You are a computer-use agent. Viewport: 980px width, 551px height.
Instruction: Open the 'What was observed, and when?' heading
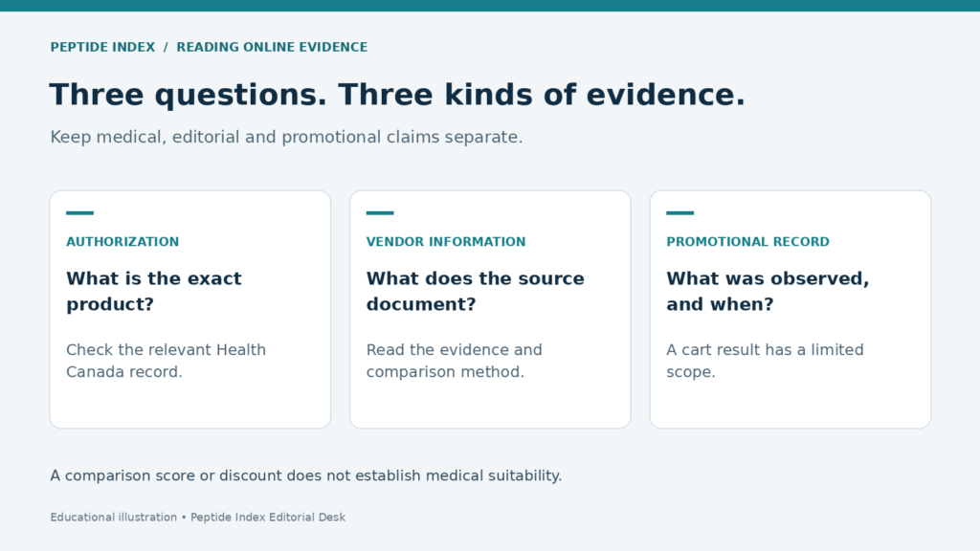(768, 291)
